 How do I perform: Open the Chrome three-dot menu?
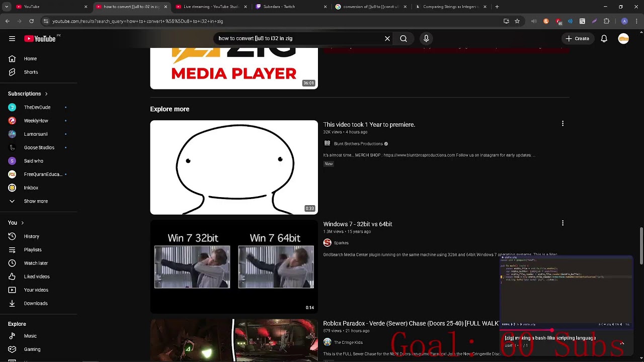[636, 21]
